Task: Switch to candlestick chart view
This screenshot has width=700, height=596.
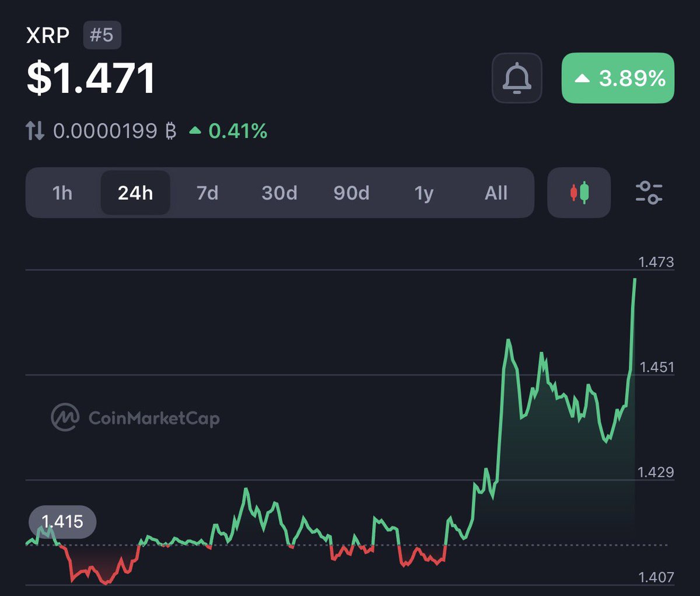Action: 579,193
